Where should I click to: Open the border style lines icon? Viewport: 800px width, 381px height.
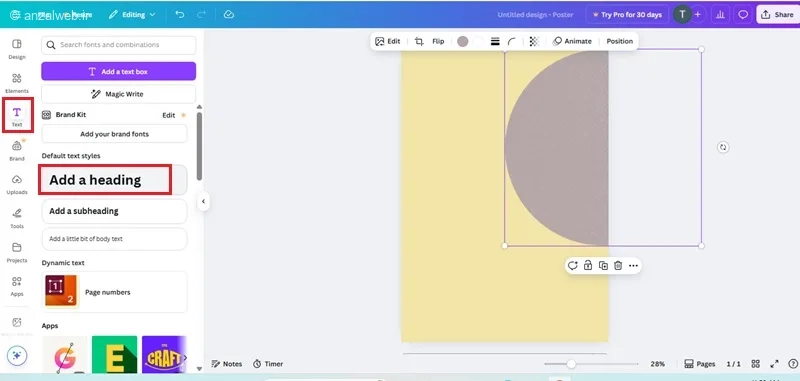click(495, 41)
